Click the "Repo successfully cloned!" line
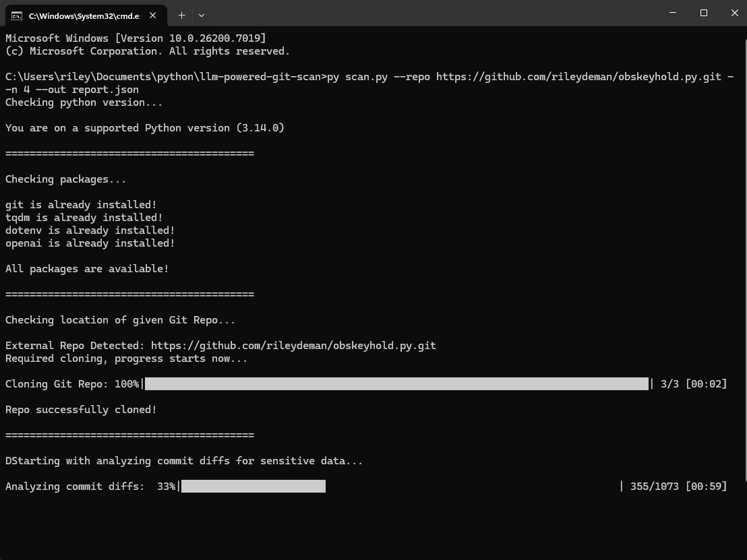Screen dimensions: 747x560 81,410
